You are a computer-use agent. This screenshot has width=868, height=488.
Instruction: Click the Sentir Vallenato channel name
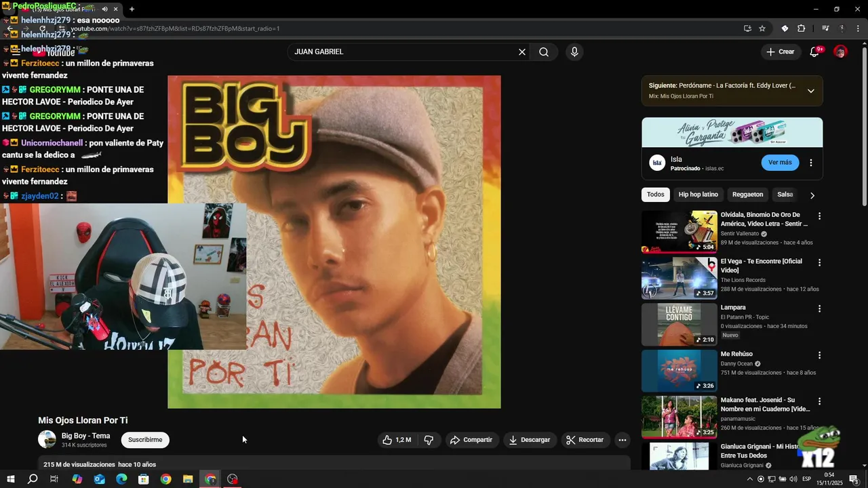(740, 233)
